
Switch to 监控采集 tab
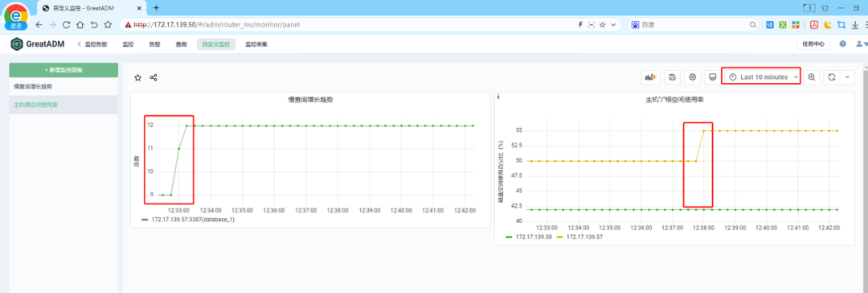[x=256, y=44]
